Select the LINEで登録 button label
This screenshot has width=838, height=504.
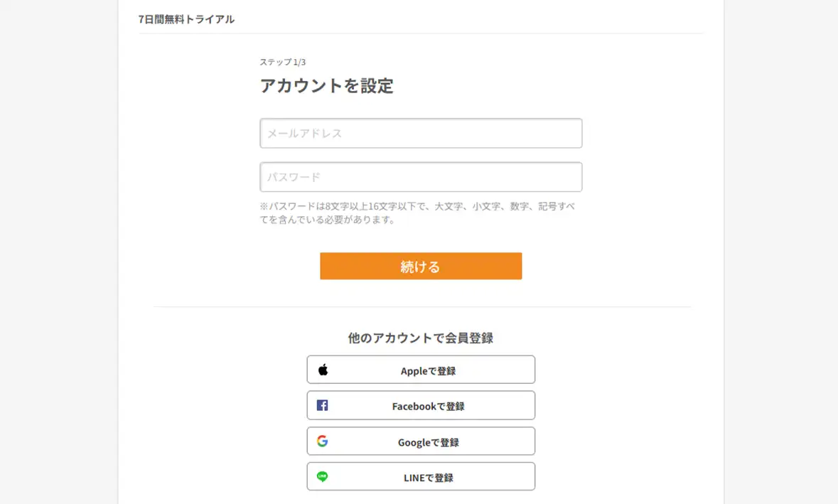[x=428, y=478]
